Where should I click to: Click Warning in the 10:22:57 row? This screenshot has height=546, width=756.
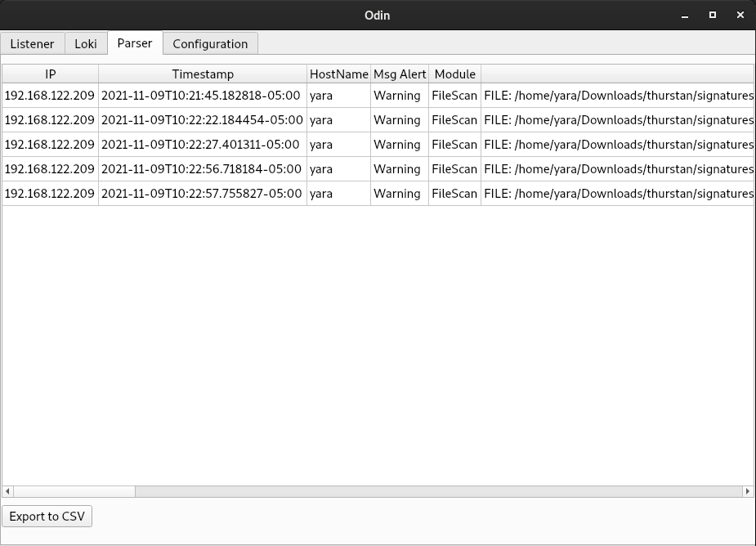pos(400,194)
